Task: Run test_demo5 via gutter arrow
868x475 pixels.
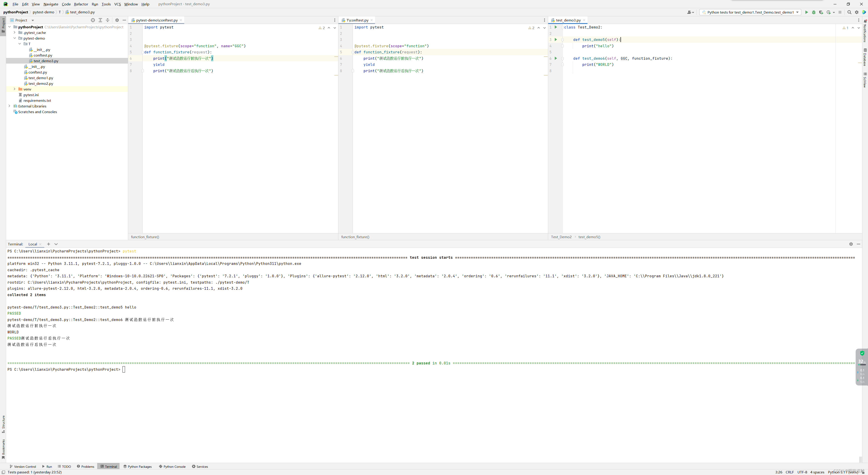Action: coord(556,39)
